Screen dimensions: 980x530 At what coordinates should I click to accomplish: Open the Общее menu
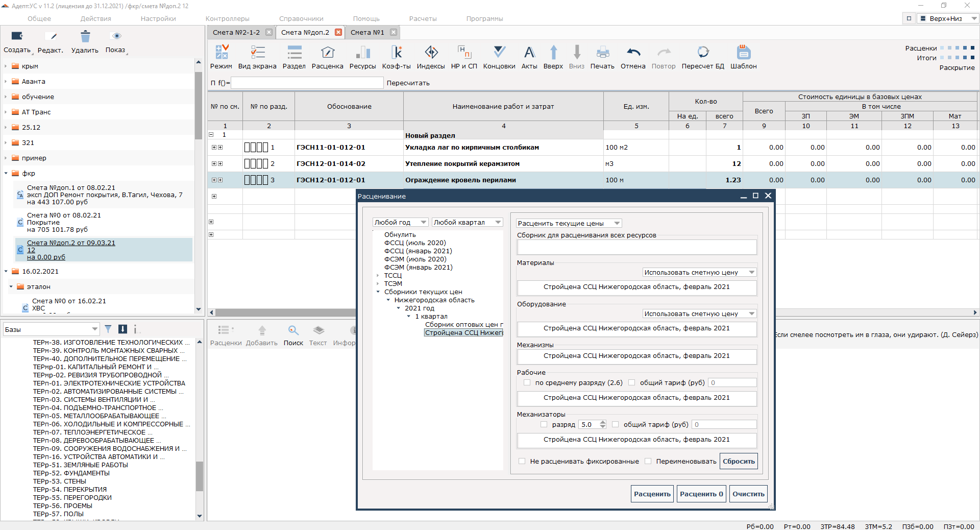pos(39,18)
